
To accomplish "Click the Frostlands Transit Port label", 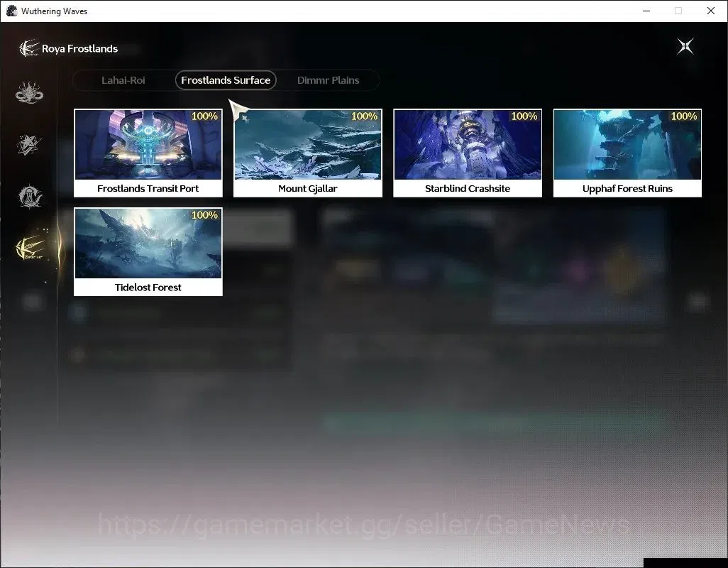I will tap(148, 189).
